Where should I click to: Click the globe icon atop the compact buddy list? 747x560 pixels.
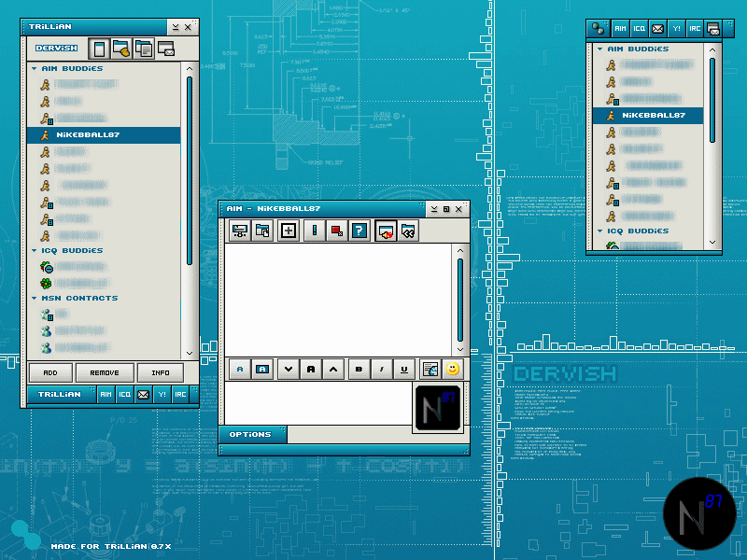599,29
